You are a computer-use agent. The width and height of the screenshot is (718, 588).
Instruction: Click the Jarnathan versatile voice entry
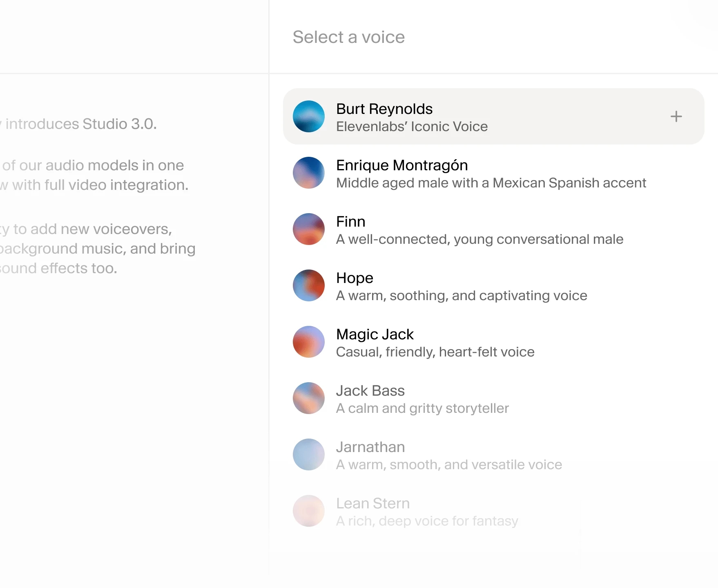click(449, 454)
